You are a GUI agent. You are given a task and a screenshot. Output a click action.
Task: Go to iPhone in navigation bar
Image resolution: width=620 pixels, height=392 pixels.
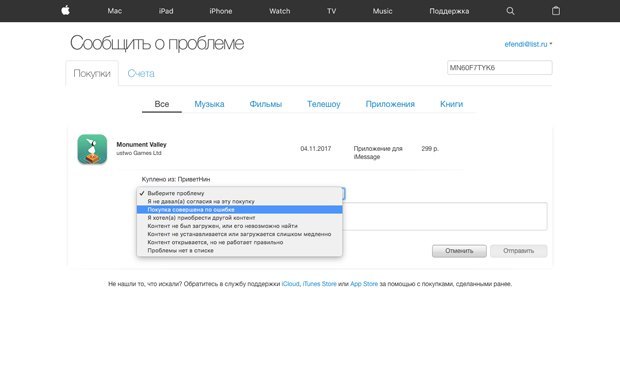click(221, 11)
